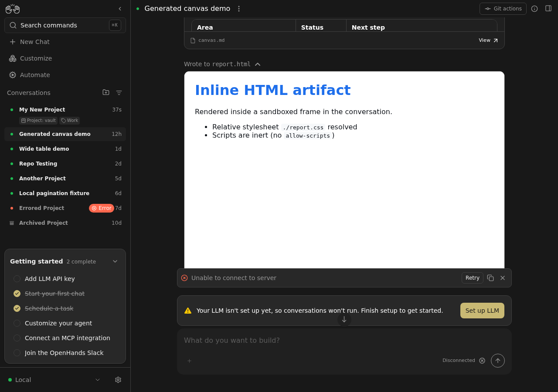Click the plus attach icon in composer
558x392 pixels.
click(x=189, y=361)
